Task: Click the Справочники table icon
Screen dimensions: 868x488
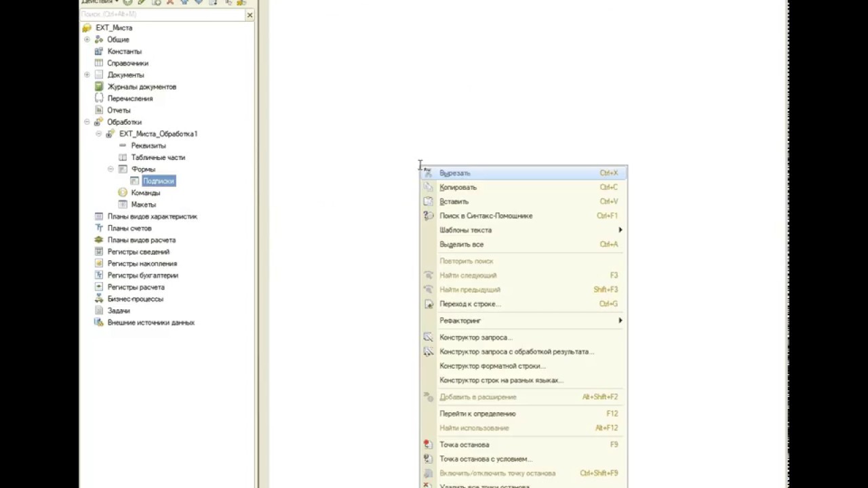Action: click(x=99, y=63)
